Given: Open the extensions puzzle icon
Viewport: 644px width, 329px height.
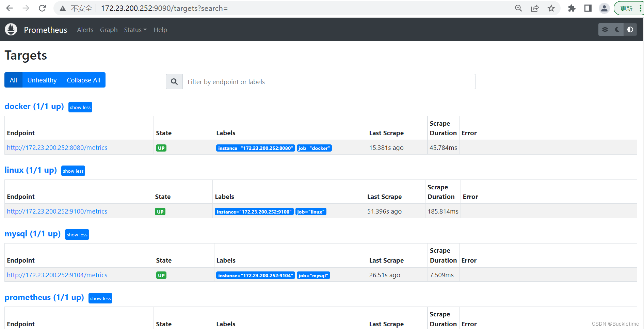Looking at the screenshot, I should (x=571, y=8).
